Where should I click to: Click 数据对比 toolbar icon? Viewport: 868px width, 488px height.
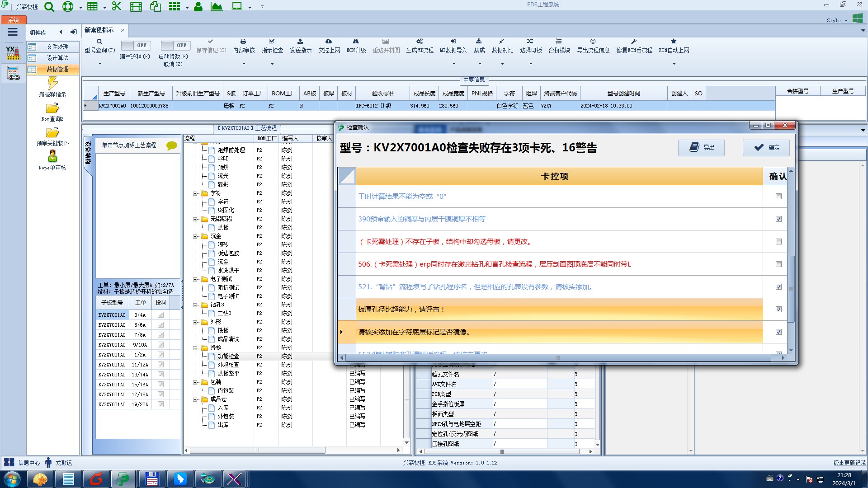(x=502, y=42)
